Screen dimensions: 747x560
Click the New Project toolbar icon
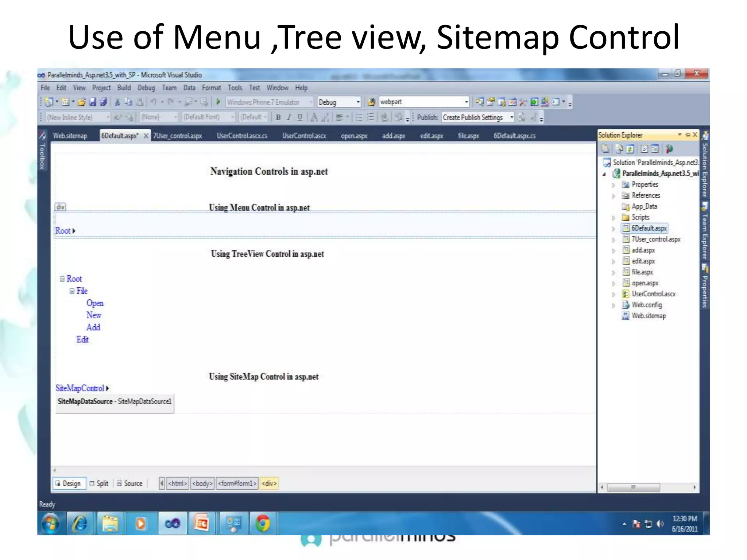click(49, 102)
